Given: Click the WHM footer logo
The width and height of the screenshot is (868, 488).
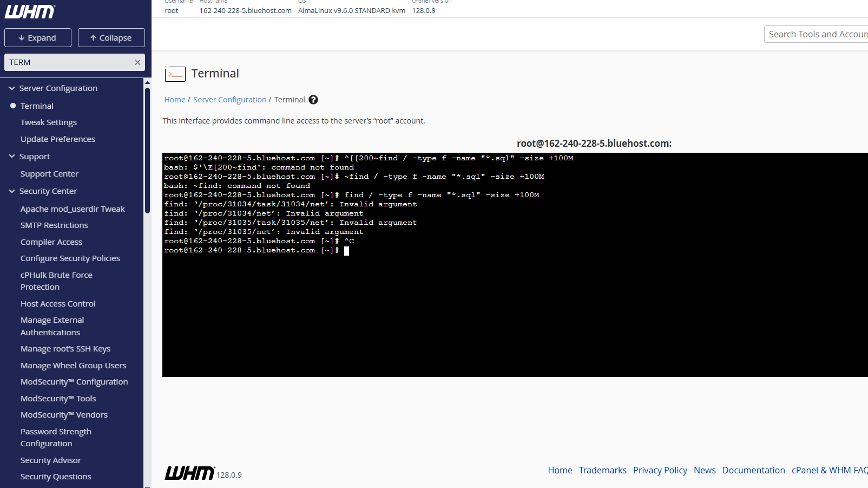Looking at the screenshot, I should tap(190, 473).
